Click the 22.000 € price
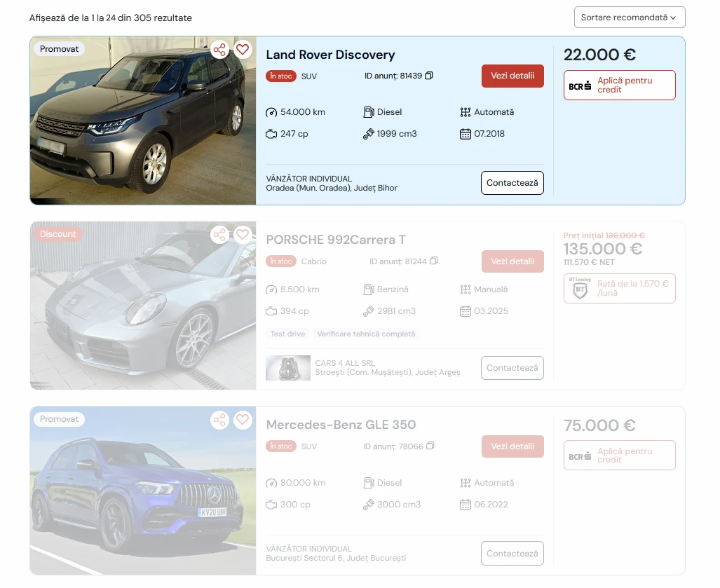Screen dimensions: 720x588 click(599, 55)
